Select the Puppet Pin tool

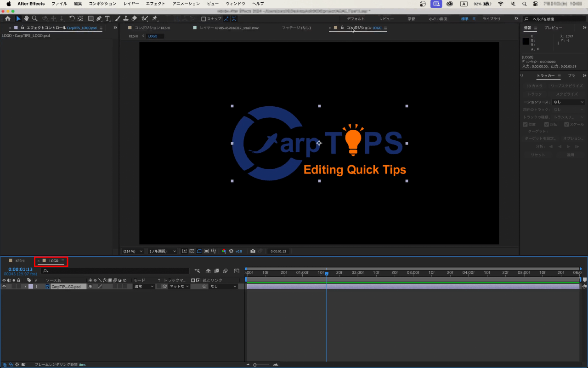(155, 19)
